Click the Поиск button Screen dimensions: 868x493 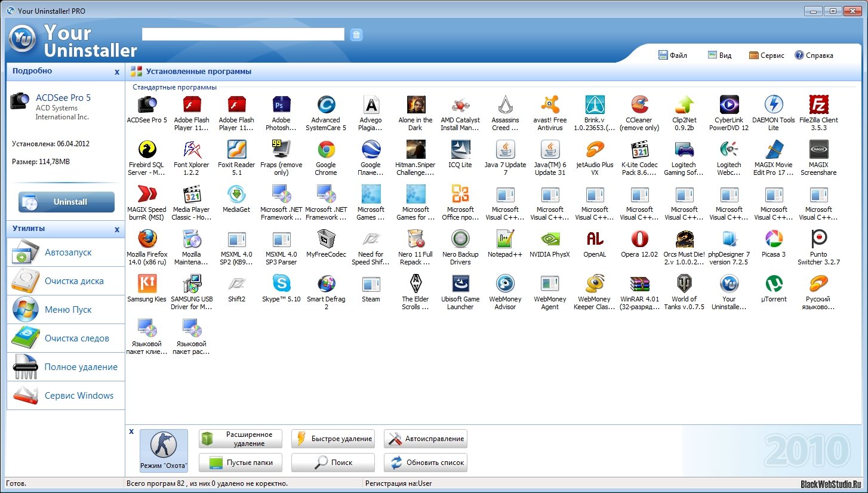[x=333, y=463]
